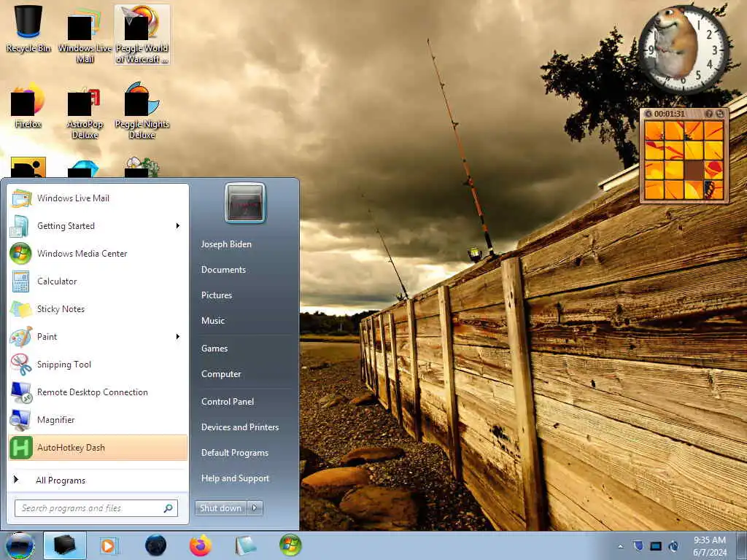Image resolution: width=747 pixels, height=560 pixels.
Task: Open Getting Started in Start menu
Action: click(x=98, y=226)
